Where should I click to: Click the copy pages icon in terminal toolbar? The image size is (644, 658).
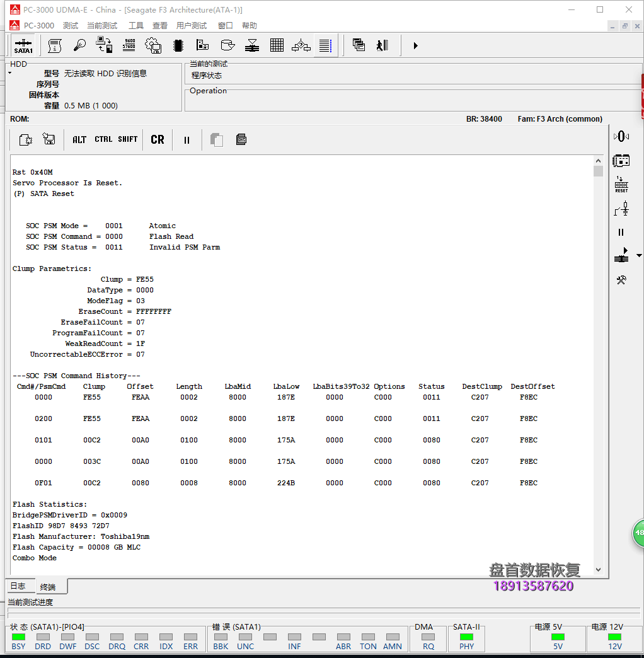pos(217,140)
